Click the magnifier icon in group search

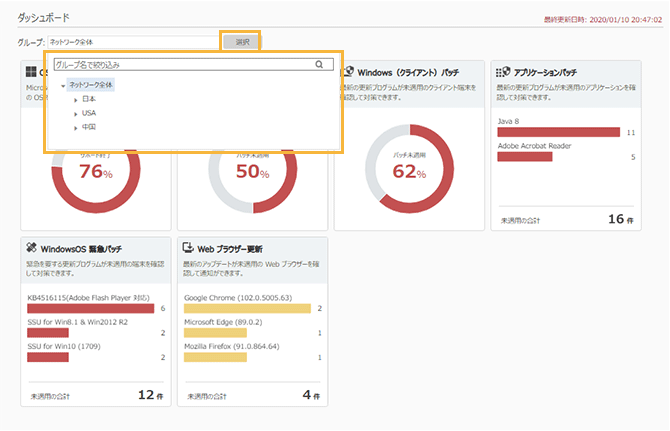[x=319, y=65]
